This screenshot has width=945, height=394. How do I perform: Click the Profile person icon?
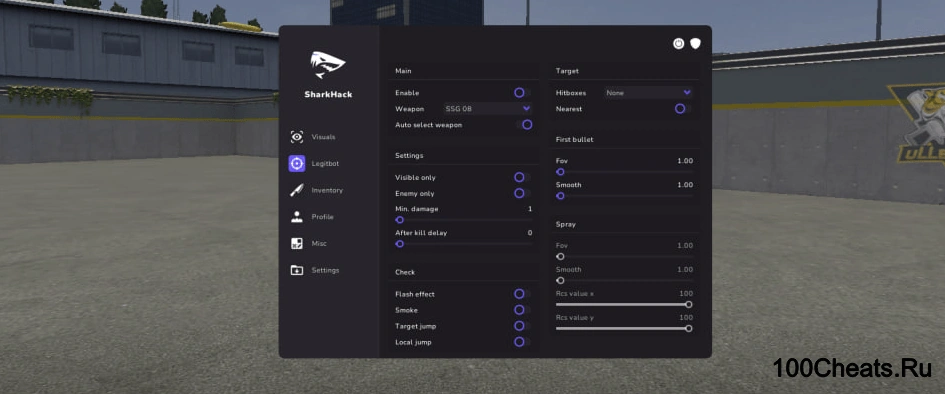coord(297,217)
